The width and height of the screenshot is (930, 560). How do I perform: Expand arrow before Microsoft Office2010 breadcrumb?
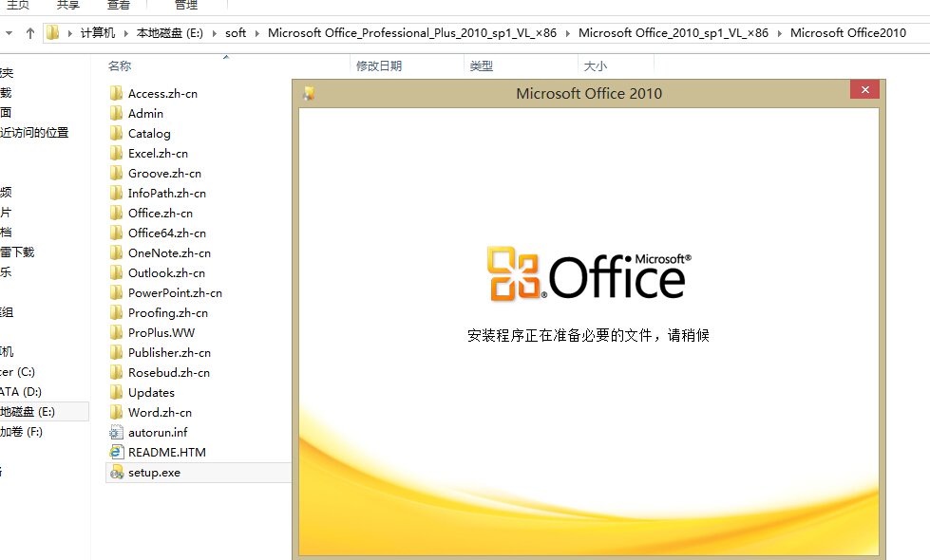coord(779,34)
